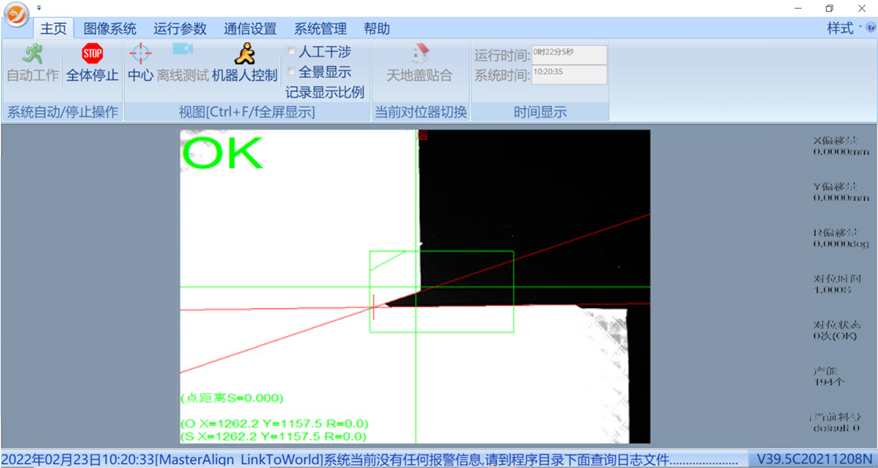The width and height of the screenshot is (878, 468).
Task: Click the help icon beside 样式
Action: 870,28
